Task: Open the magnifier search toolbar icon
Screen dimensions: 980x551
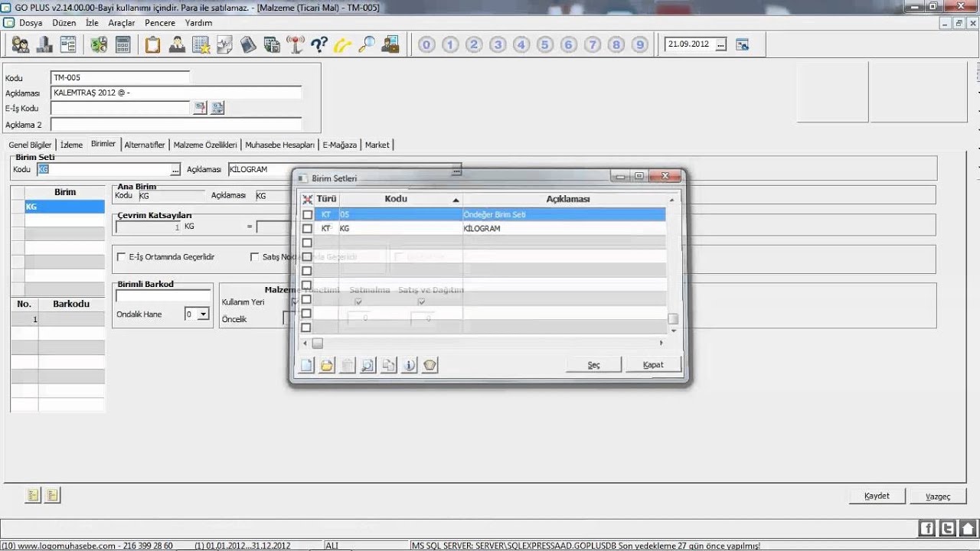Action: pyautogui.click(x=367, y=44)
